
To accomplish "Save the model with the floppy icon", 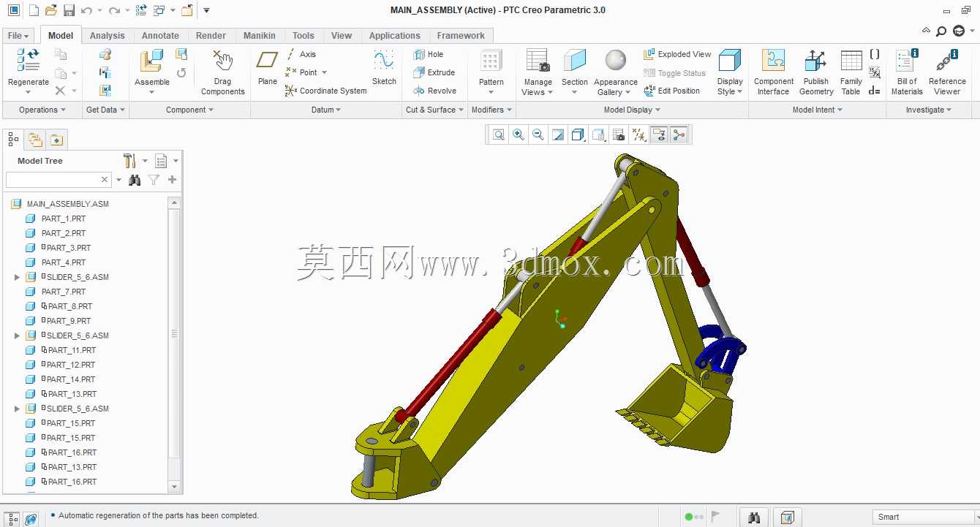I will pos(69,10).
